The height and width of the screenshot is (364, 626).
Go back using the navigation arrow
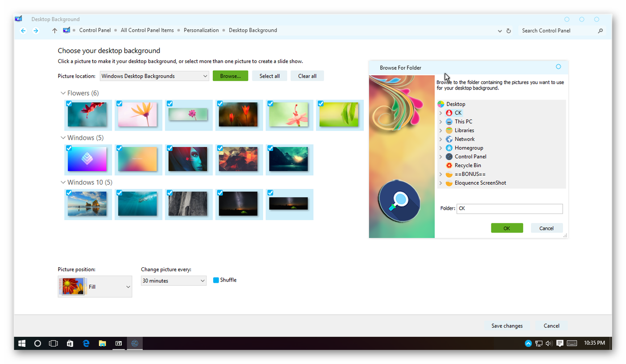click(x=23, y=30)
